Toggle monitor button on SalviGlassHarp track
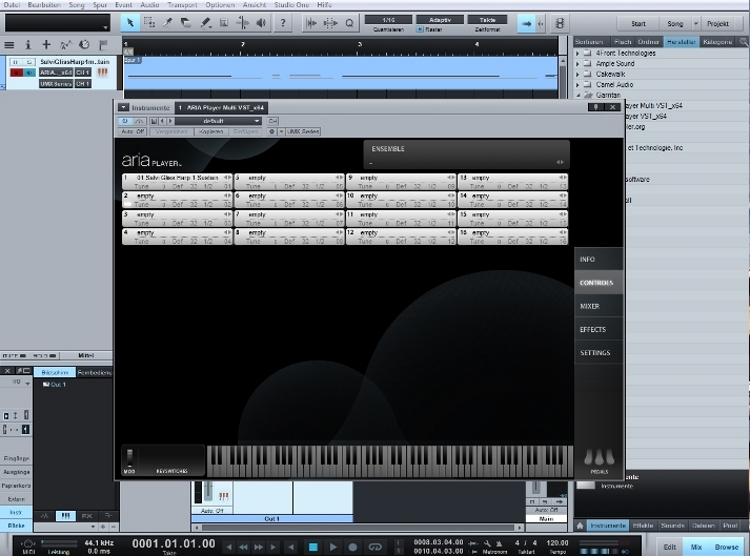The image size is (750, 556). 29,73
